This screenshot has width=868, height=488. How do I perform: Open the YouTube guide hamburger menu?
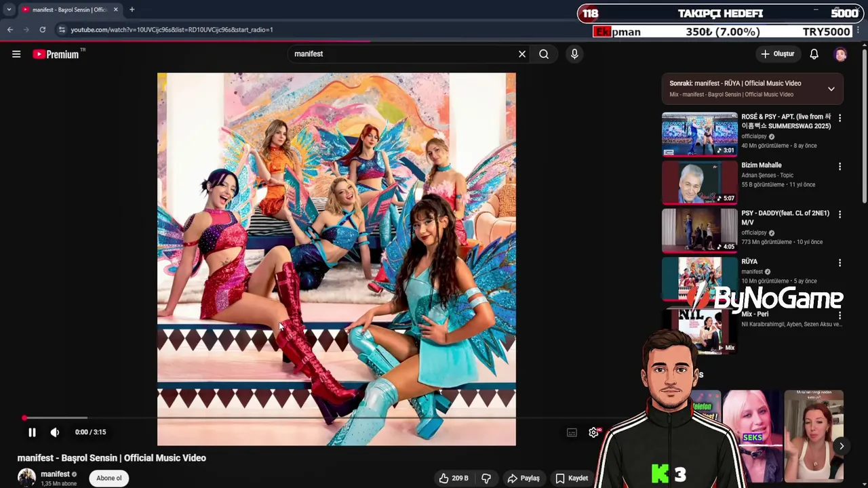pyautogui.click(x=16, y=54)
